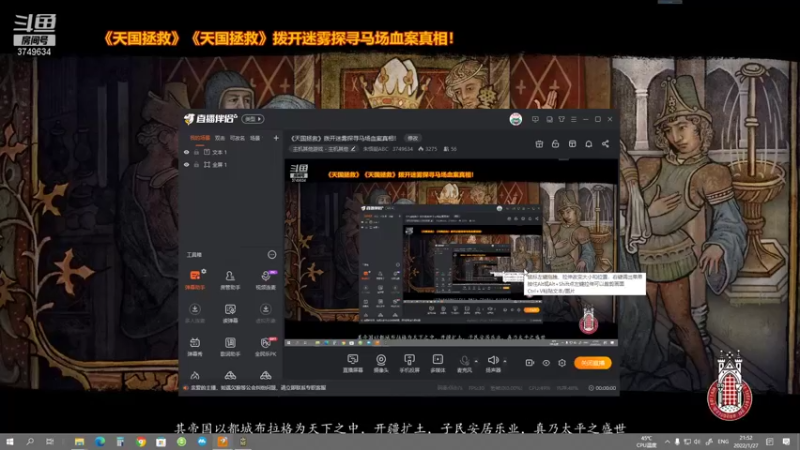The image size is (800, 450).
Task: Open Microsoft Edge from the taskbar
Action: coord(99,442)
